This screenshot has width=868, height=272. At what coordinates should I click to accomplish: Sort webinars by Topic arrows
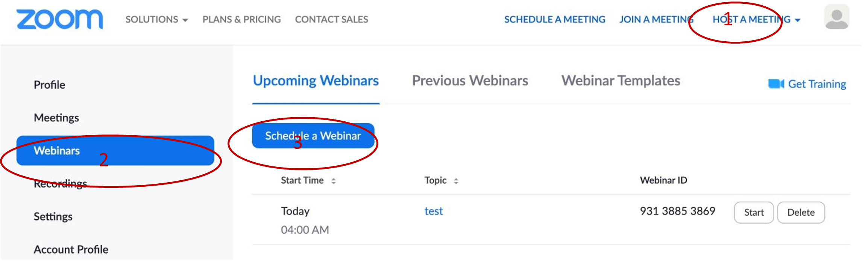(x=456, y=181)
